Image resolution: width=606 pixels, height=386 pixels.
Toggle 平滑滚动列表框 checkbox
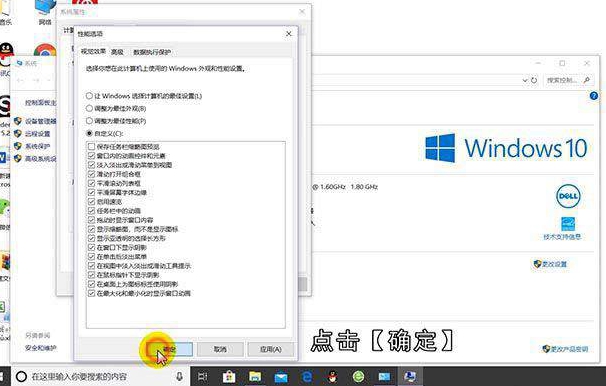coord(92,183)
